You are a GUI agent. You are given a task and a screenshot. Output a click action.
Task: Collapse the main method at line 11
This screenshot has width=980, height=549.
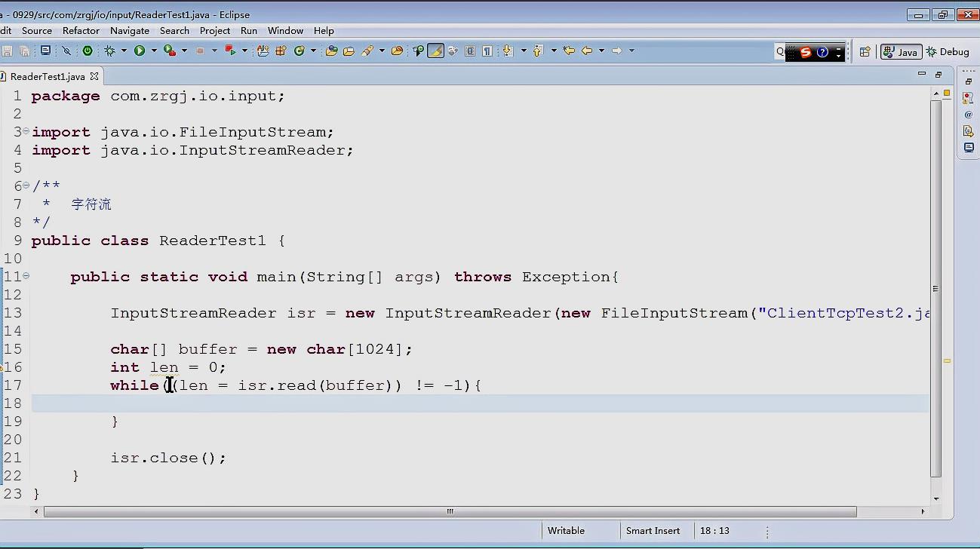point(26,276)
